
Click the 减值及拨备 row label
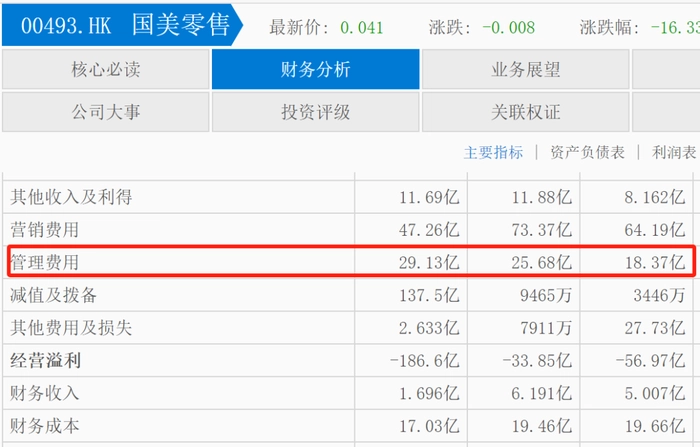click(53, 296)
